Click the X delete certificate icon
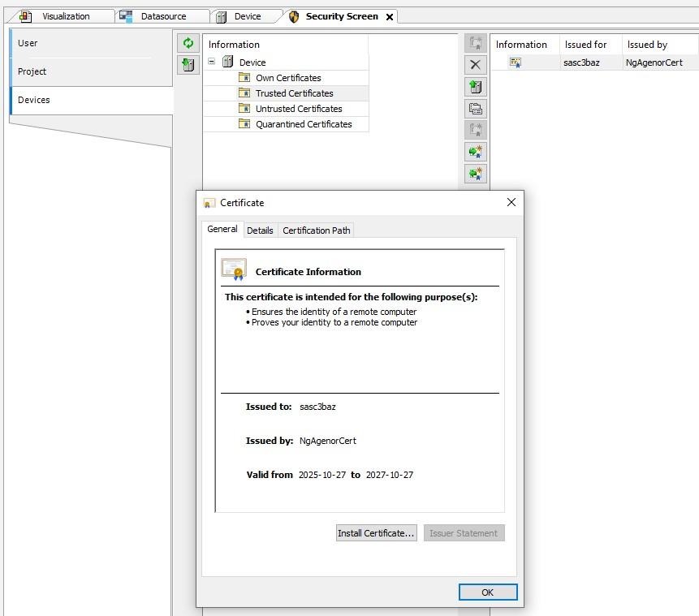 click(476, 65)
